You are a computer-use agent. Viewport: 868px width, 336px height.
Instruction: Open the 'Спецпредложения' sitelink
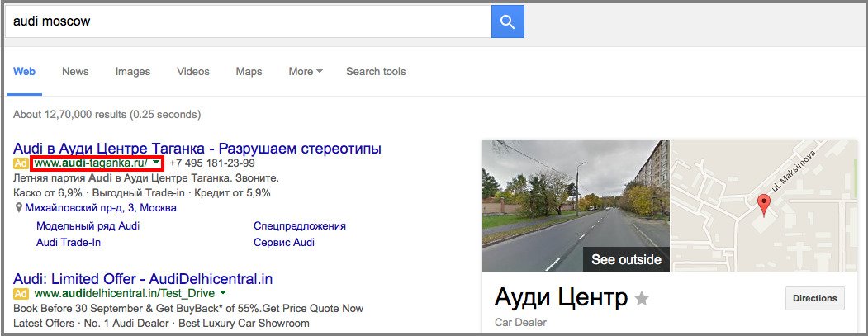click(300, 226)
